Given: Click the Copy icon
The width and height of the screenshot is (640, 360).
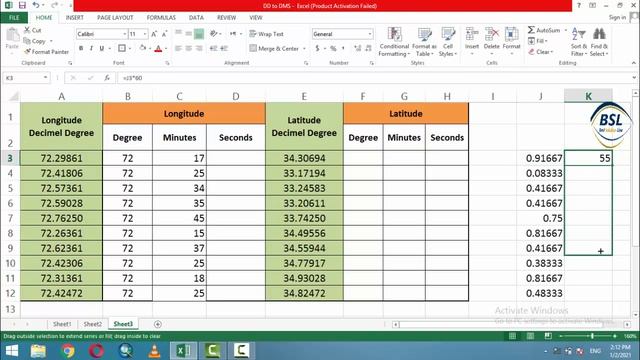Looking at the screenshot, I should pos(27,41).
